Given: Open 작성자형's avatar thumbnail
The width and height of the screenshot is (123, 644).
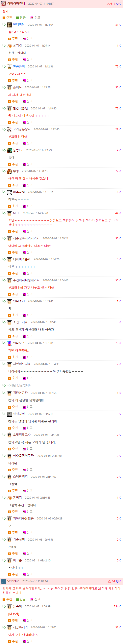Looking at the screenshot, I should click(10, 414).
